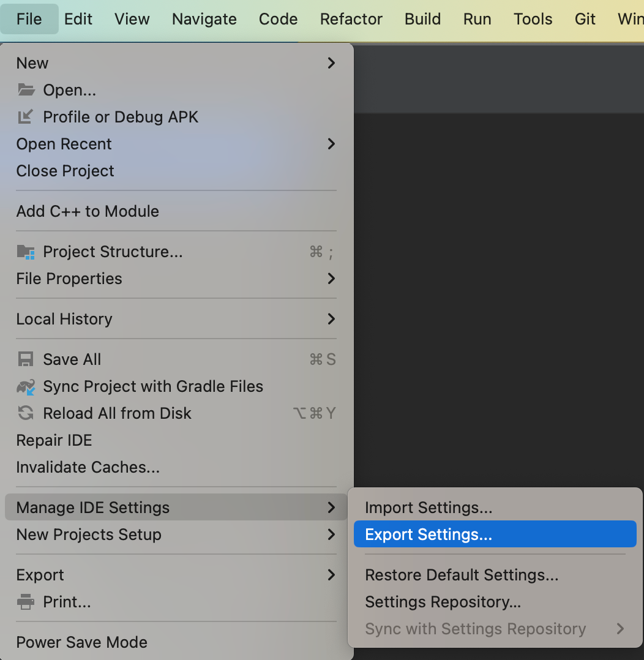The image size is (644, 660).
Task: Toggle Power Save Mode
Action: (x=81, y=642)
